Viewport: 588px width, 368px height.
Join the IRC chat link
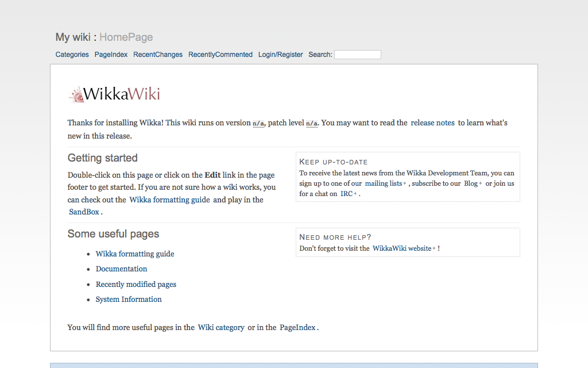(346, 194)
